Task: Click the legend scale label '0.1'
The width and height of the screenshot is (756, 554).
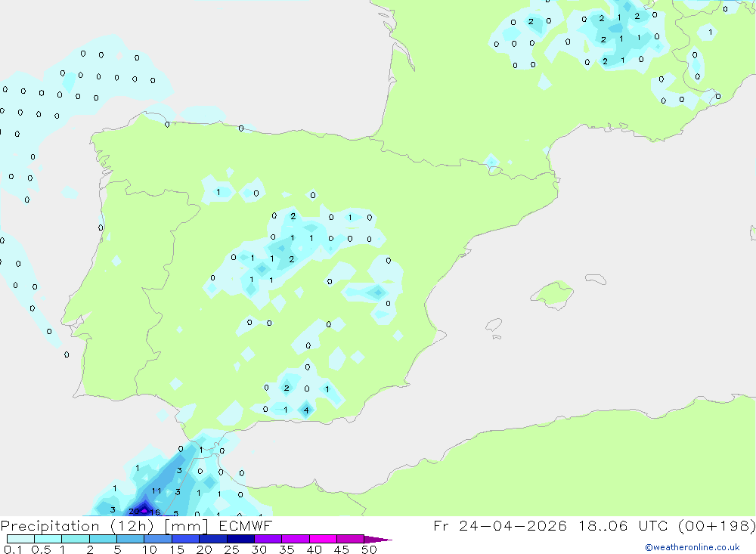Action: [13, 549]
